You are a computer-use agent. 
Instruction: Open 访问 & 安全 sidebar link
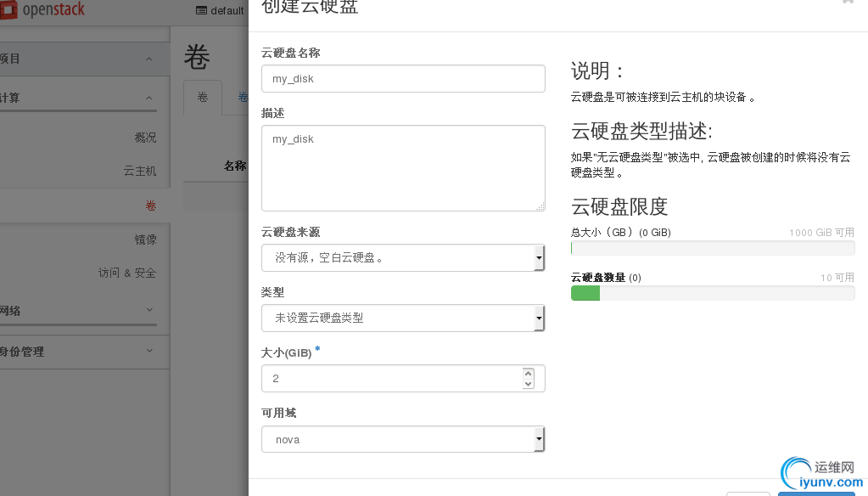[x=127, y=273]
